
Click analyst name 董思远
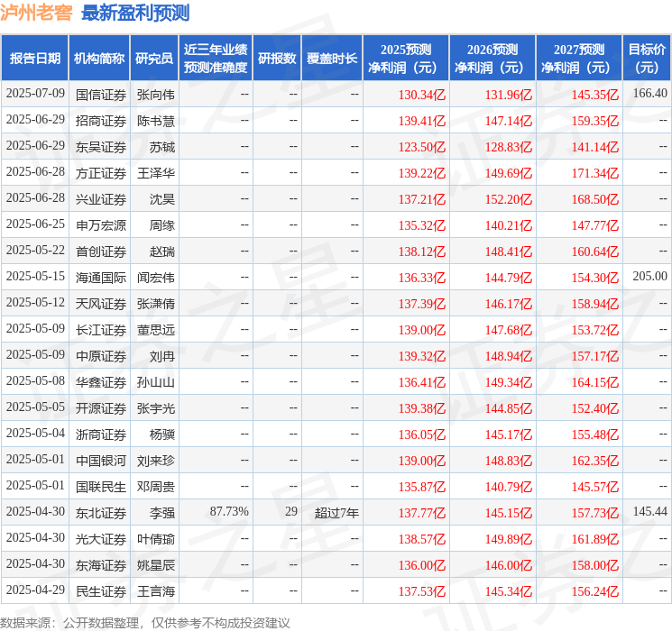[156, 330]
